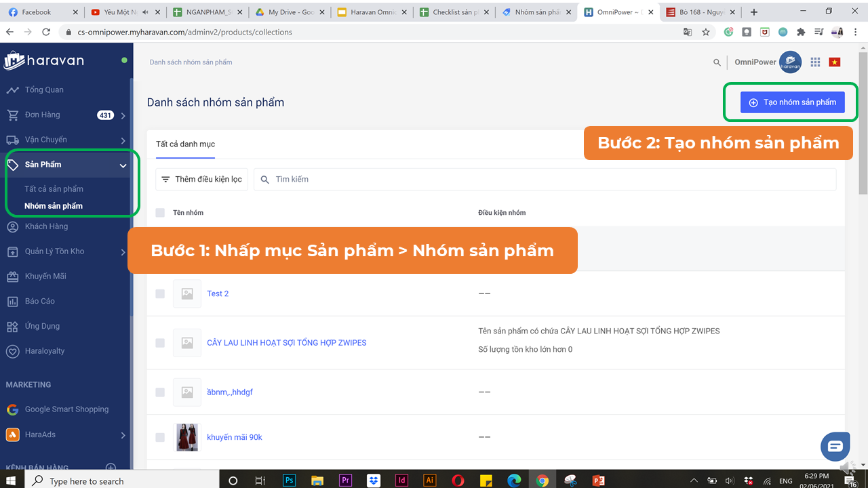Click the Haravan logo
Image resolution: width=868 pixels, height=488 pixels.
coord(43,60)
